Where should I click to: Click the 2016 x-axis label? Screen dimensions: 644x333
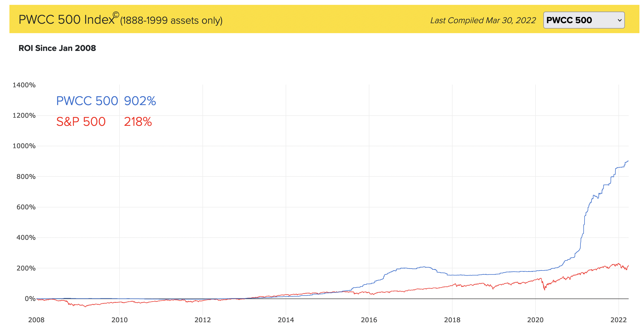pos(369,320)
